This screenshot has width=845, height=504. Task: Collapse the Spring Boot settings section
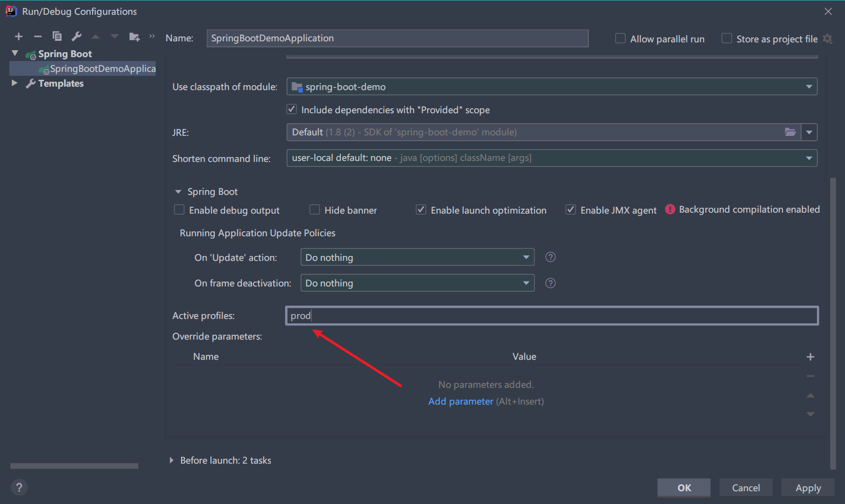178,191
